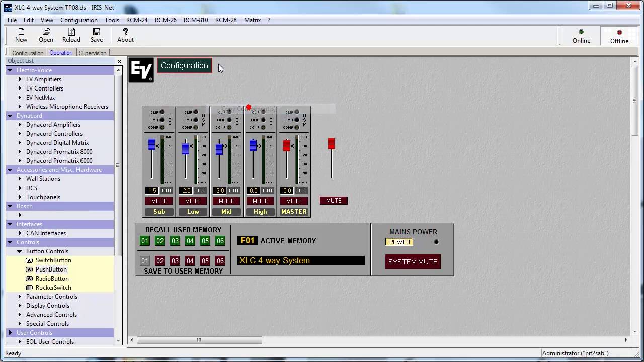Click the Sub gain value field 1.5
Viewport: 644px width, 362px height.
click(x=152, y=191)
